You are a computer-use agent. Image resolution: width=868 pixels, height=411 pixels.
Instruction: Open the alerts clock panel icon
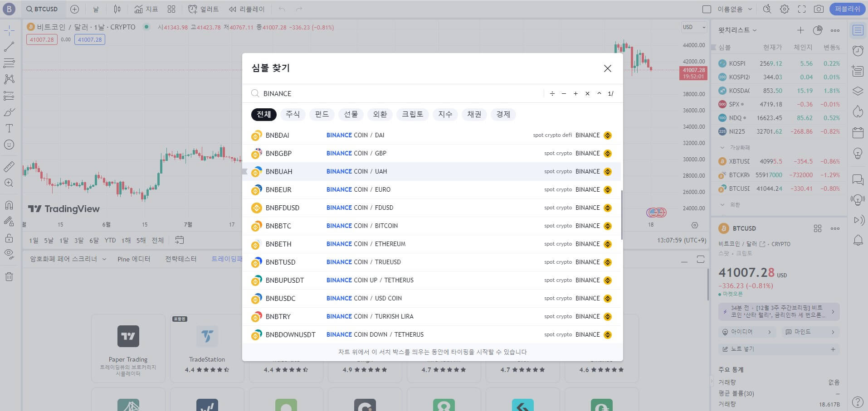click(858, 51)
